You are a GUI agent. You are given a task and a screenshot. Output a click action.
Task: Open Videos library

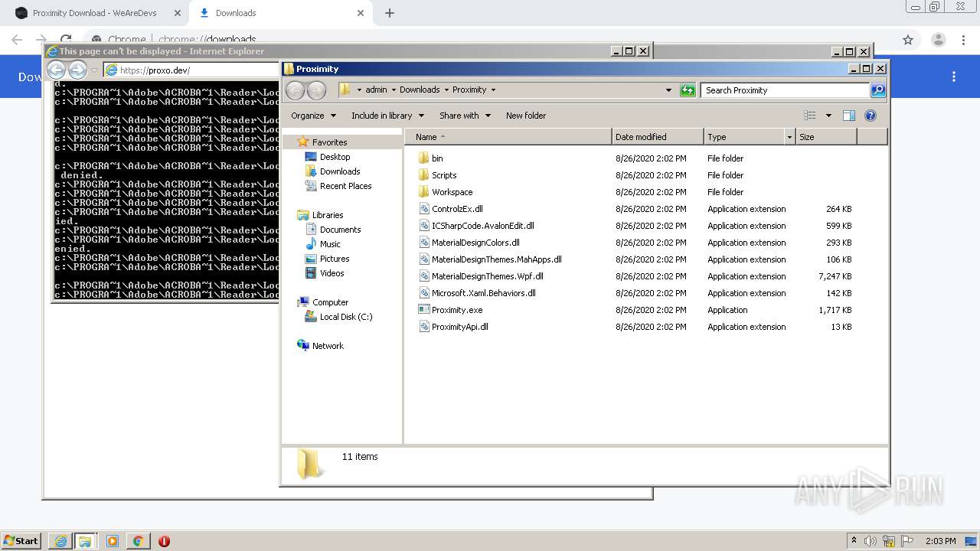(x=332, y=273)
